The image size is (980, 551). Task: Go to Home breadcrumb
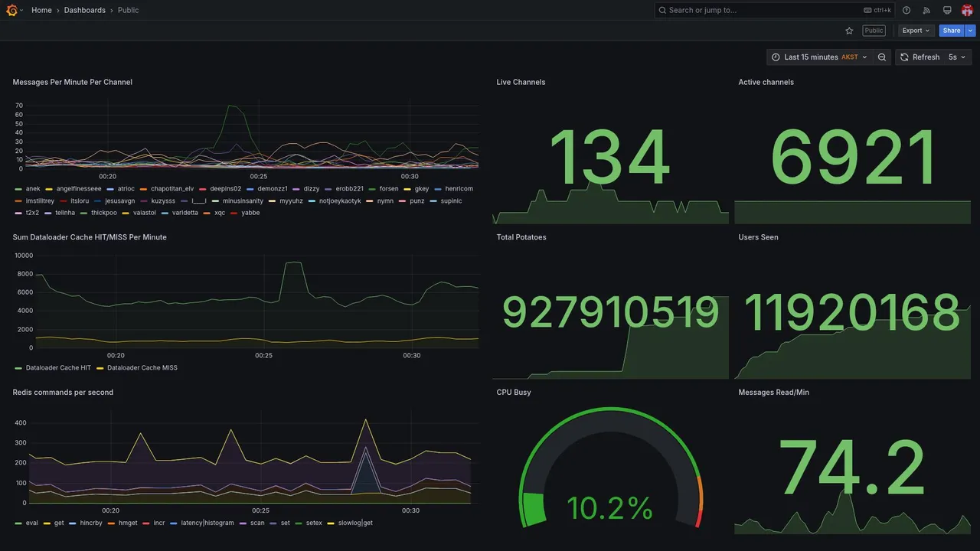pos(41,10)
